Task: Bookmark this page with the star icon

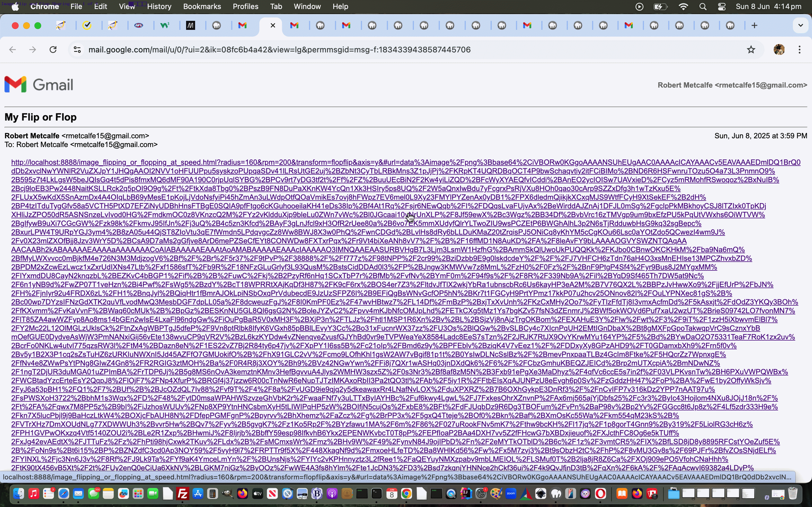Action: (751, 50)
